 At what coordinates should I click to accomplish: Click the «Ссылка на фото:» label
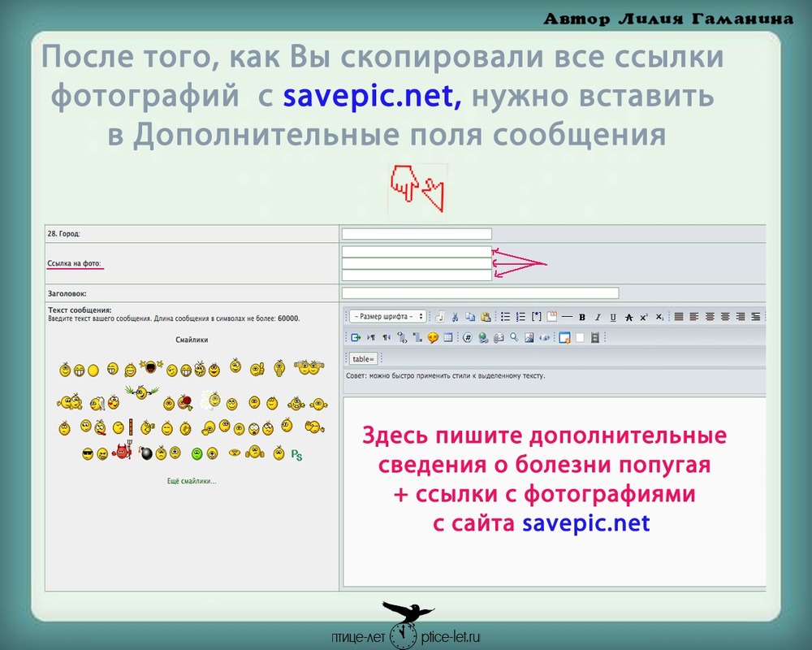[x=74, y=263]
